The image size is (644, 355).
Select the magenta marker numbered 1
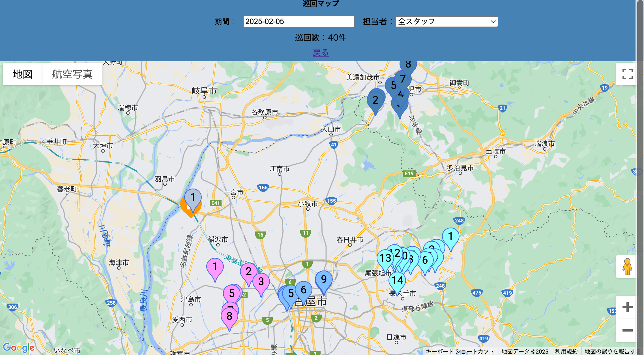215,267
